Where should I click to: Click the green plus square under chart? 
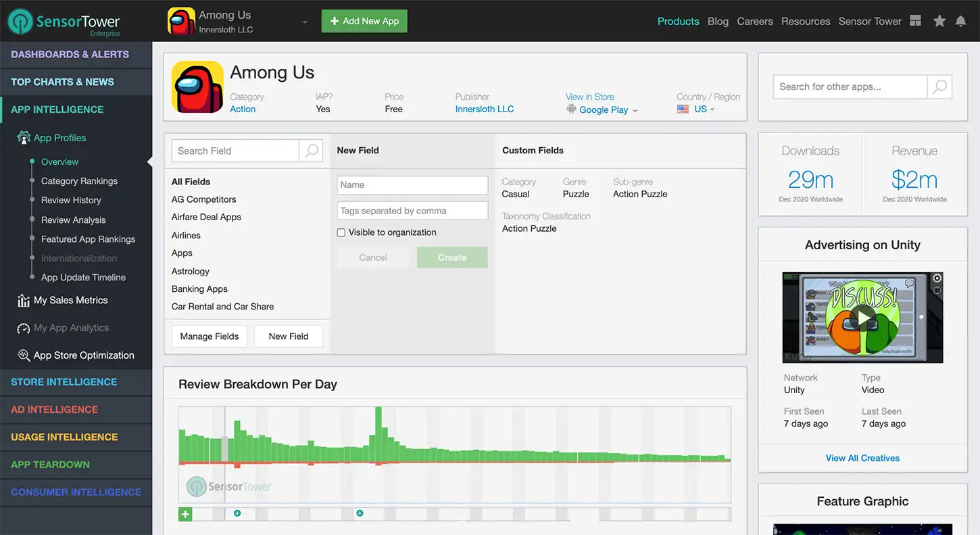[x=185, y=515]
